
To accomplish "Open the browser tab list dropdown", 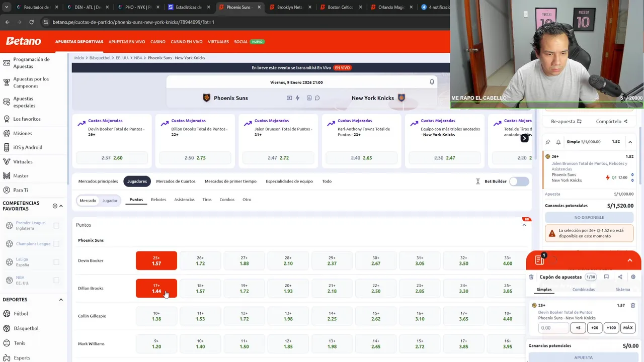I will pyautogui.click(x=7, y=7).
